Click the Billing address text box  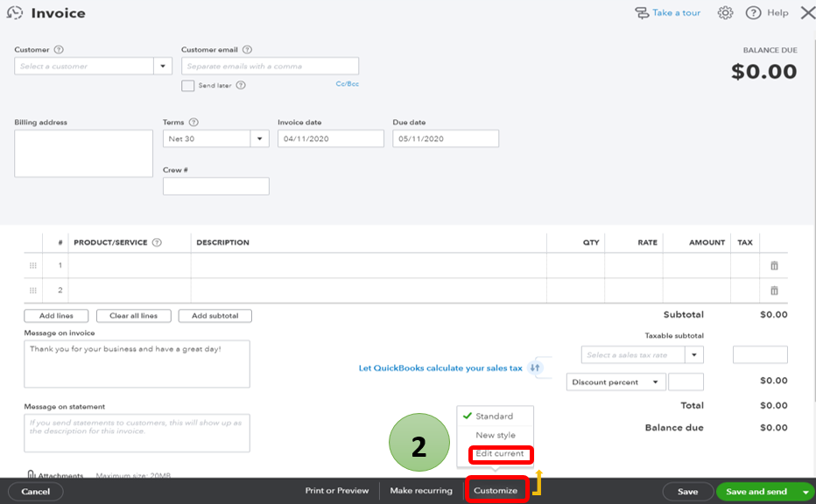point(84,153)
